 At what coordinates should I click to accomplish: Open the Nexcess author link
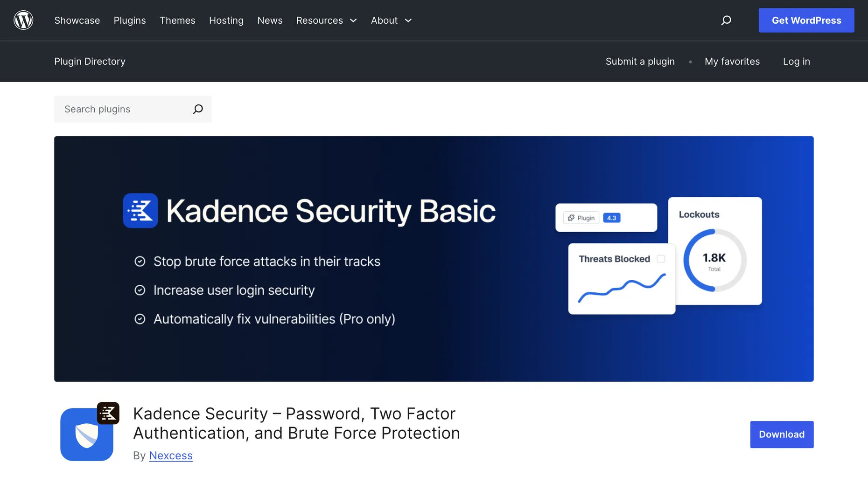pos(171,455)
